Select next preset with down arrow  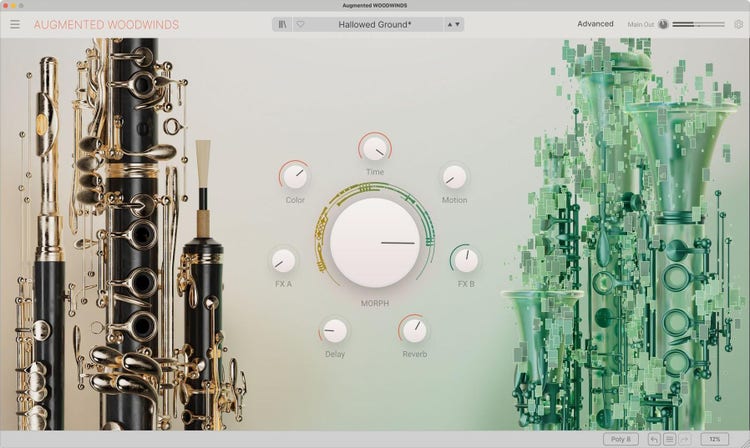(x=458, y=24)
